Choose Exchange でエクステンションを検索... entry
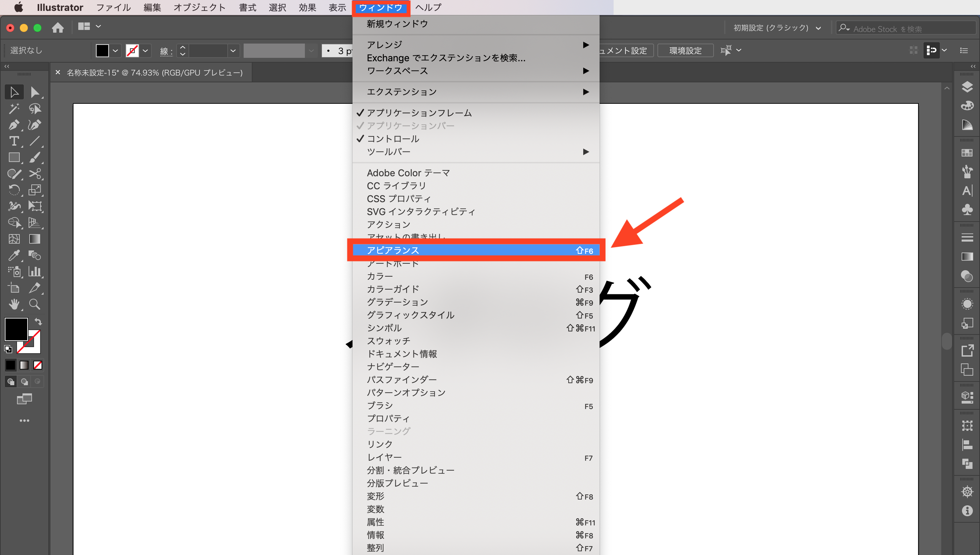The height and width of the screenshot is (555, 980). pos(476,58)
